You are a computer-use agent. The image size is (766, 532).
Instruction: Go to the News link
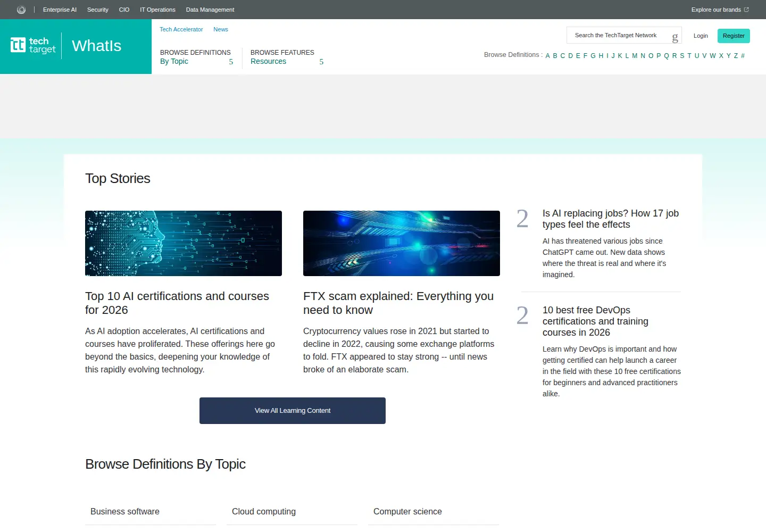[221, 29]
